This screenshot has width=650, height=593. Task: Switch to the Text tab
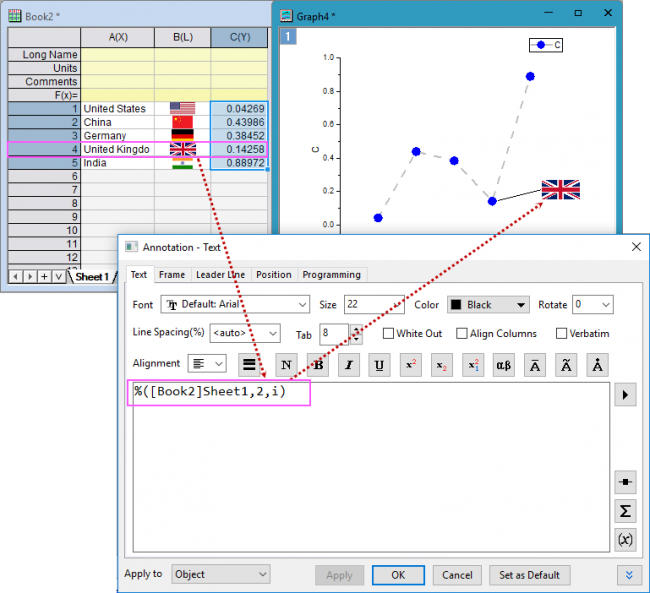pos(138,275)
